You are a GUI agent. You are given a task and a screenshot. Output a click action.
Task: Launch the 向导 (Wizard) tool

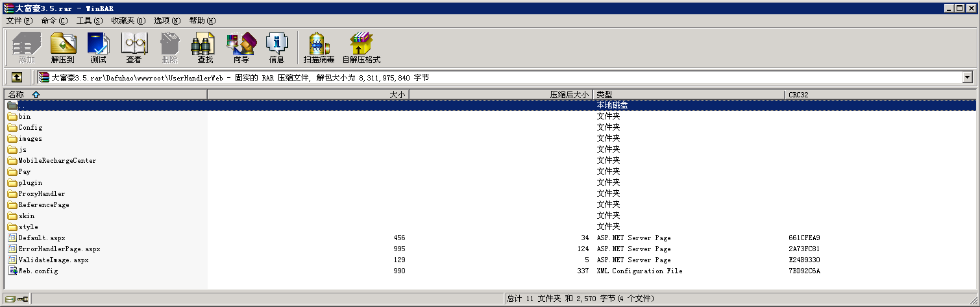coord(241,47)
